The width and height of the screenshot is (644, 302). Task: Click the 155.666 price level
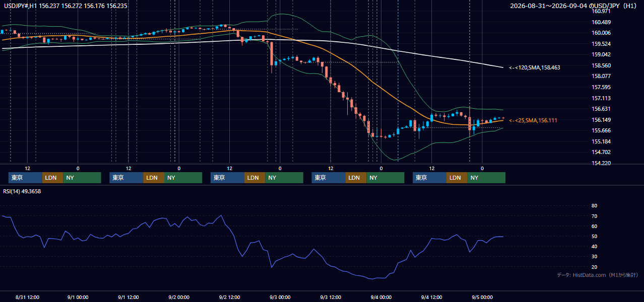[x=601, y=131]
